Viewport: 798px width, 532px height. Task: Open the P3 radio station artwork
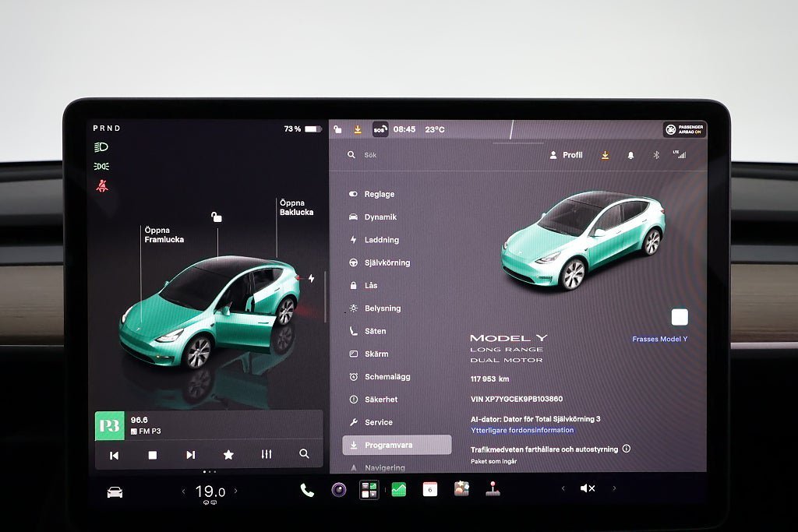pyautogui.click(x=109, y=426)
